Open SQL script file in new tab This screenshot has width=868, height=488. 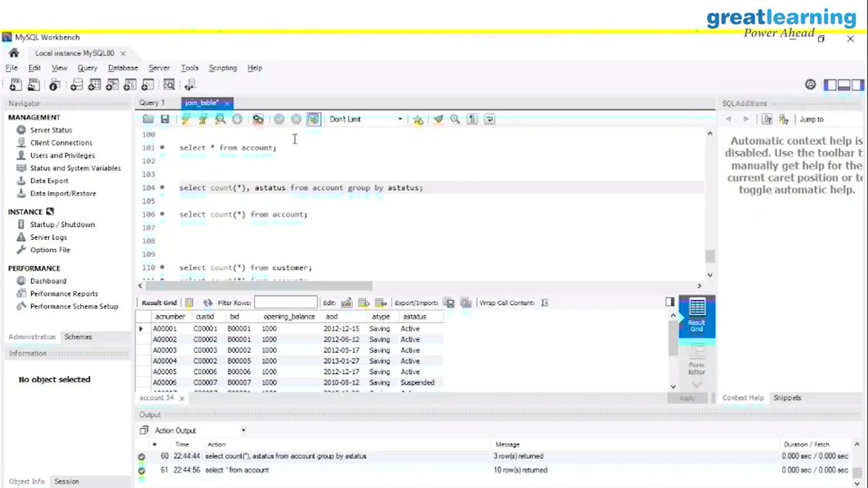coord(33,85)
